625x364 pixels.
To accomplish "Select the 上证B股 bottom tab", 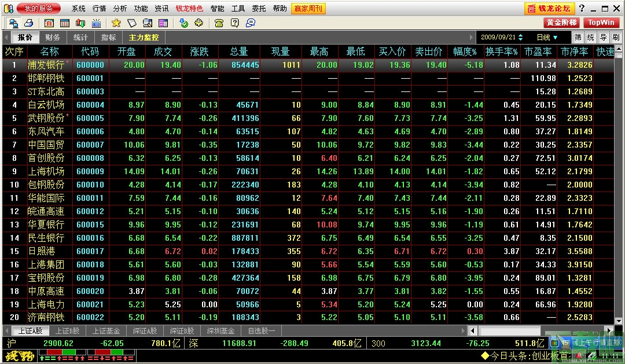I will (67, 331).
